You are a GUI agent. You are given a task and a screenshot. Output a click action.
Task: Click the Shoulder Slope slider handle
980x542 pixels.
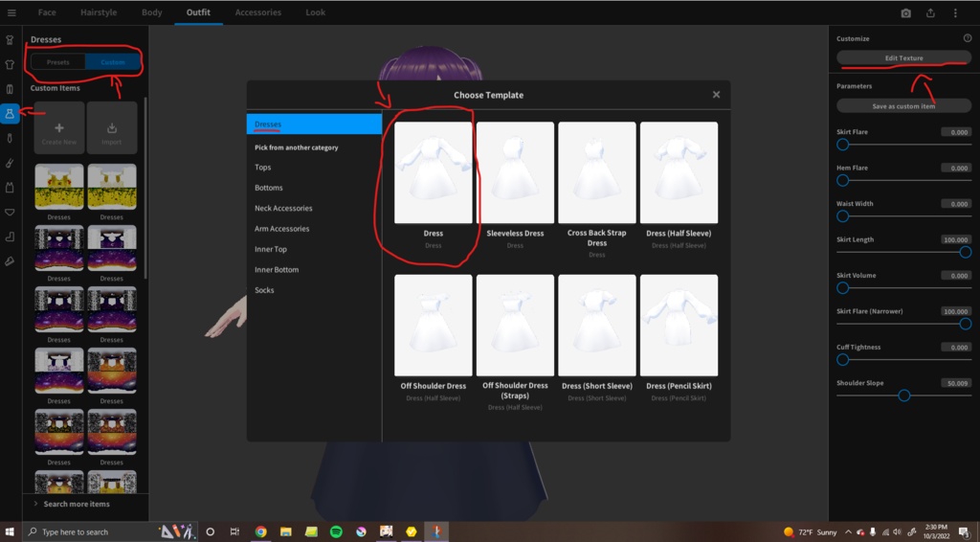(x=903, y=395)
